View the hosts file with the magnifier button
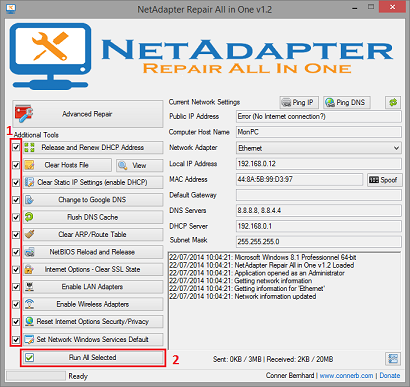The image size is (410, 387). (139, 165)
